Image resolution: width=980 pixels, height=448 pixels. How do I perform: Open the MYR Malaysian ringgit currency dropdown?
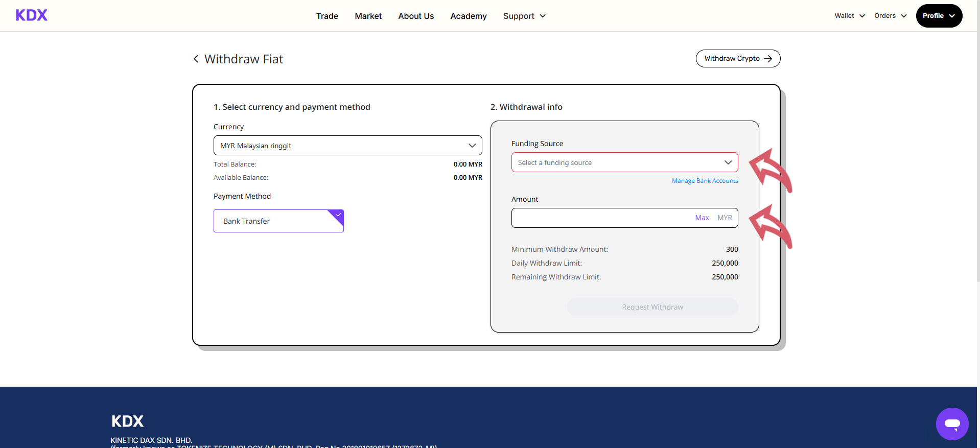click(x=347, y=146)
